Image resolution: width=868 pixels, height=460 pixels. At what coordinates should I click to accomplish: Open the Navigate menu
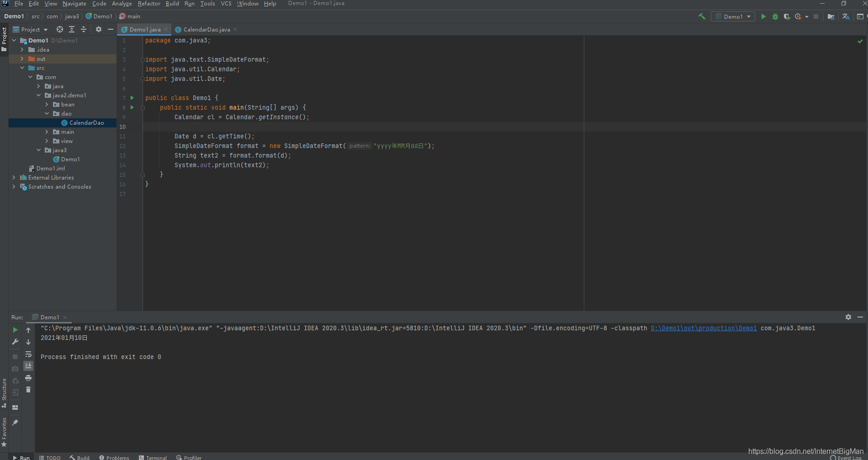[x=74, y=4]
